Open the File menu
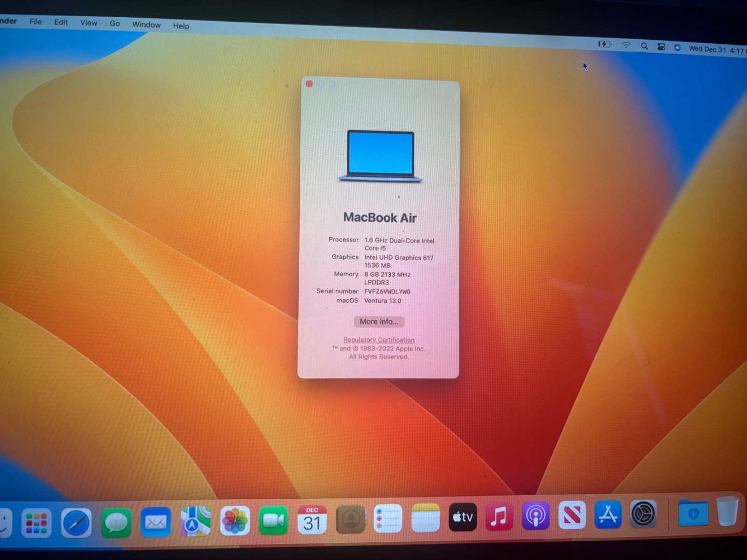Image resolution: width=747 pixels, height=560 pixels. (35, 21)
